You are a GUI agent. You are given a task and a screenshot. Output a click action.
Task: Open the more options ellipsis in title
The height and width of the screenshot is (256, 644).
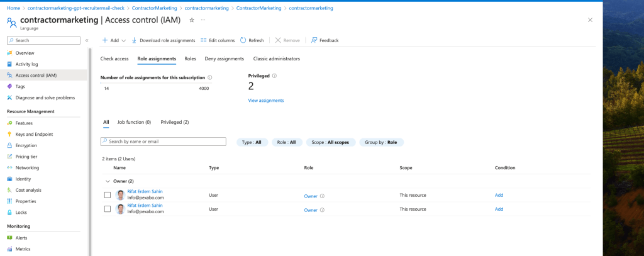pos(203,19)
